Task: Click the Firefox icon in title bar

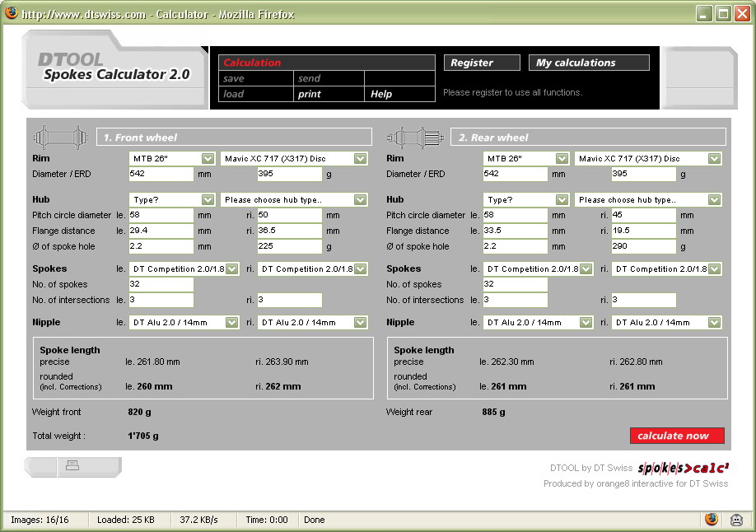Action: tap(11, 14)
